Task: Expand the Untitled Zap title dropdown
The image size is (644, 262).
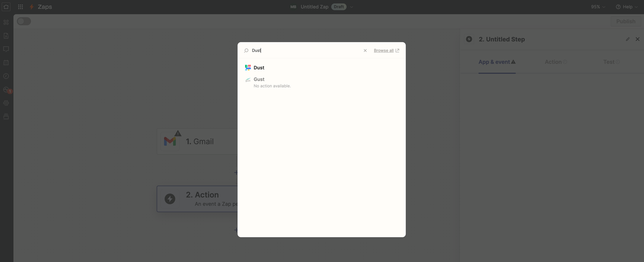Action: click(352, 7)
